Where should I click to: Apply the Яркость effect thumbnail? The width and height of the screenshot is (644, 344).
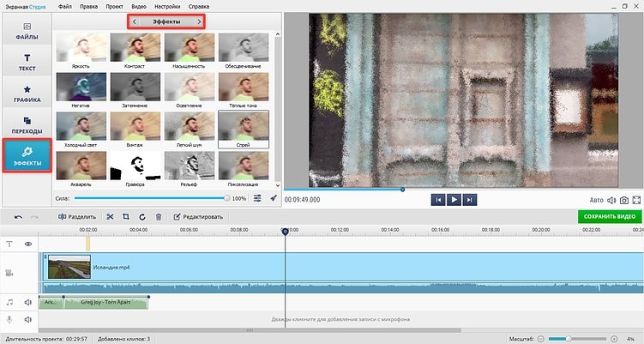click(81, 48)
